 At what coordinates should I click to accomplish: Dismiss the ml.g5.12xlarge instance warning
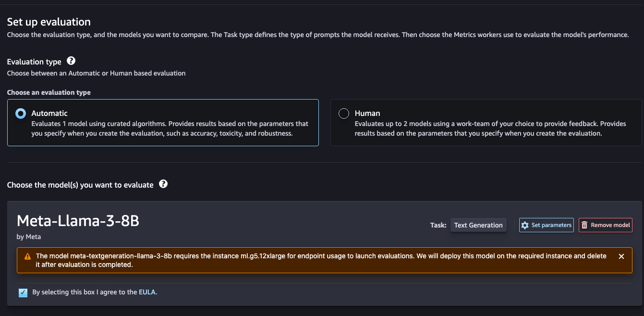[x=621, y=256]
